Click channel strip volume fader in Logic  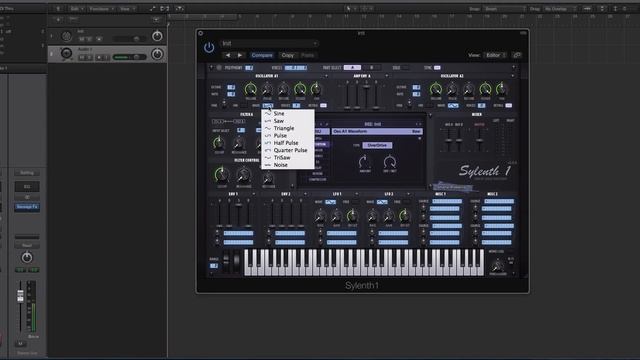click(x=20, y=295)
